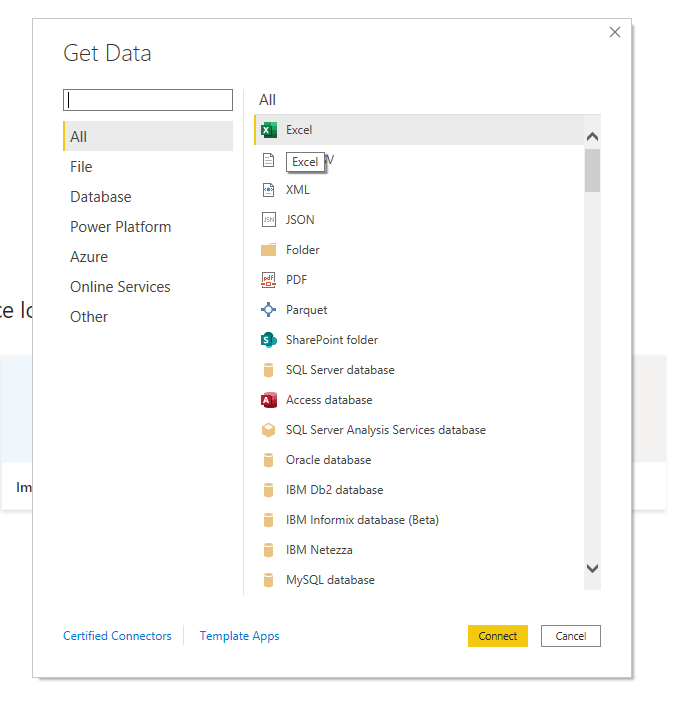Click the IBM Netezza icon
The image size is (674, 709).
point(269,550)
